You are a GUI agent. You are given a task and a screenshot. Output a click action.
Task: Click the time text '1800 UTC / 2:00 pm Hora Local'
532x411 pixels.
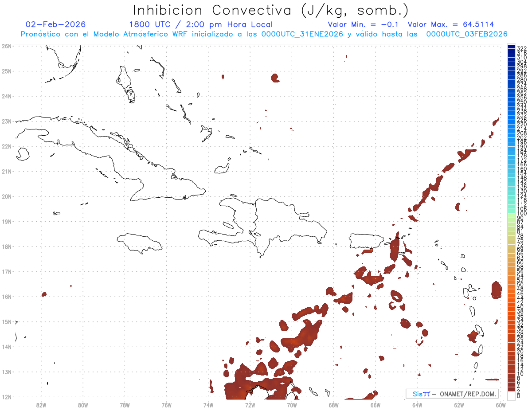click(x=201, y=24)
